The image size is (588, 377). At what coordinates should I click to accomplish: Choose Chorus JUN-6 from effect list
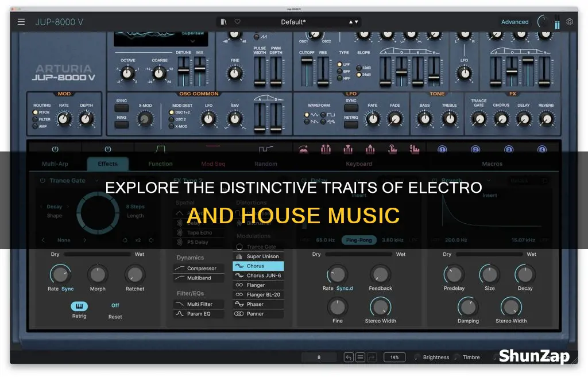(258, 275)
